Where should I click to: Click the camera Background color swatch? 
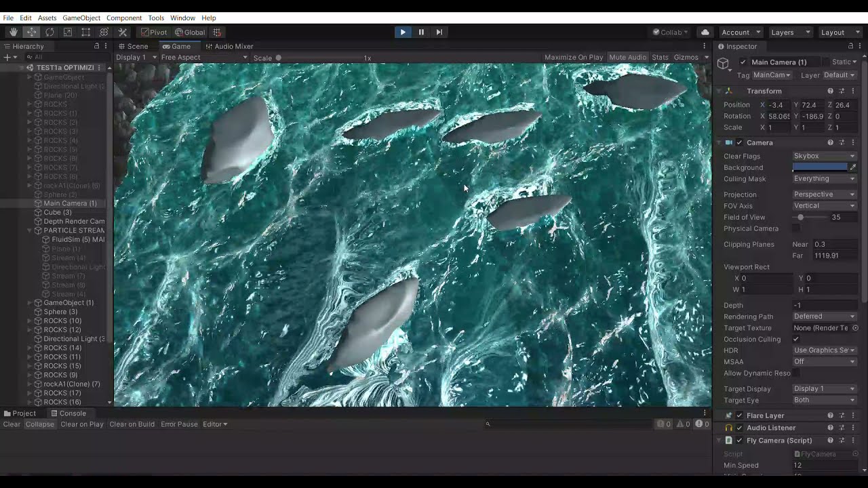(820, 167)
